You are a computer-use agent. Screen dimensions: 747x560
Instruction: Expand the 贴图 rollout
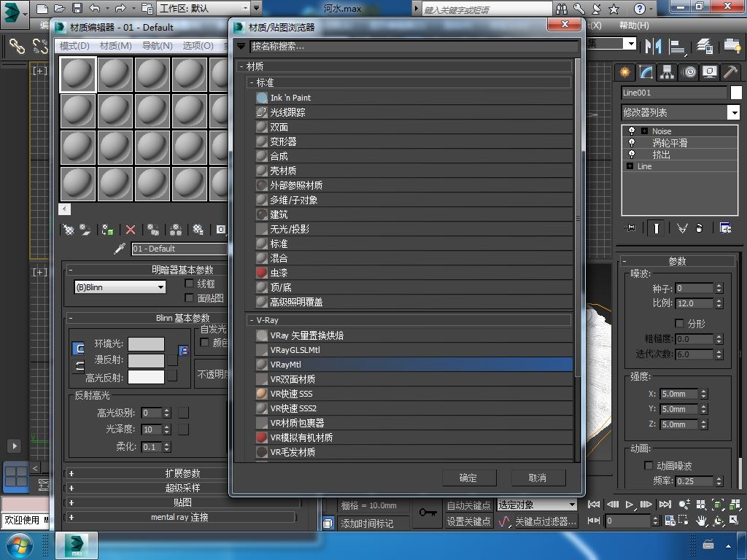pyautogui.click(x=182, y=502)
